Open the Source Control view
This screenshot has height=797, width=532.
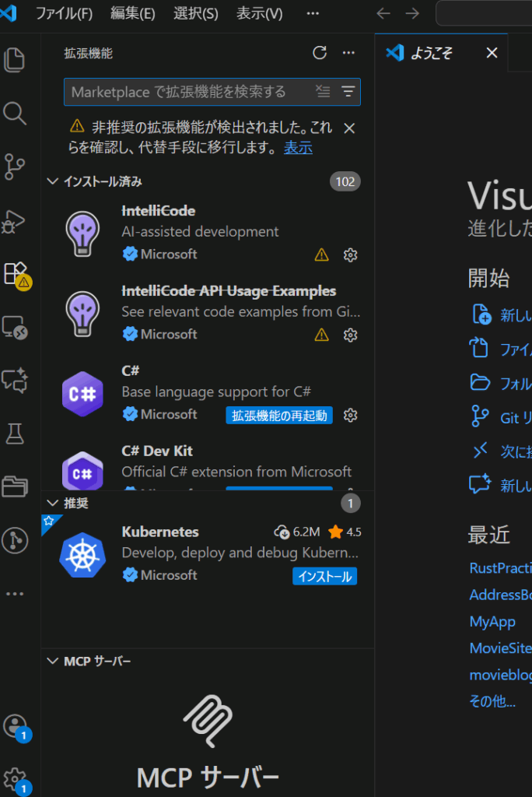tap(15, 167)
